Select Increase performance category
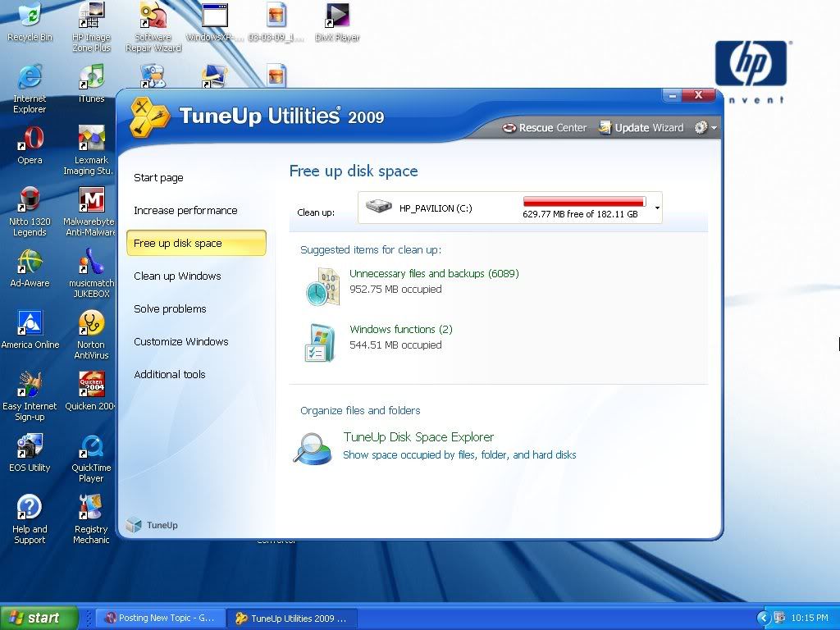 185,211
